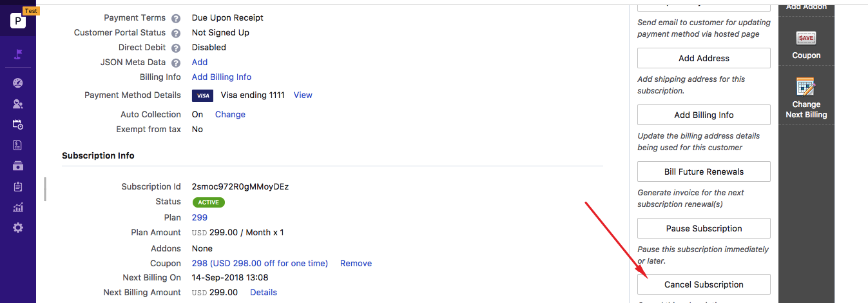Open the settings gear in sidebar

tap(18, 228)
